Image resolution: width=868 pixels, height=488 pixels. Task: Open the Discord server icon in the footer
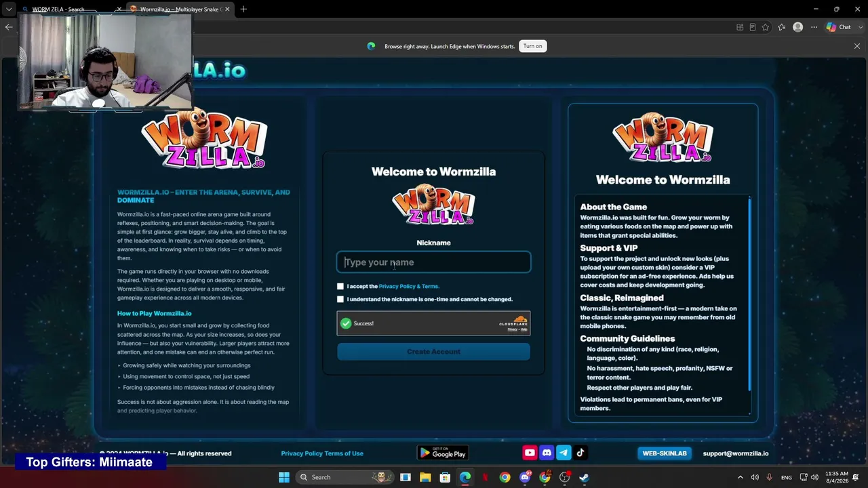(x=547, y=453)
